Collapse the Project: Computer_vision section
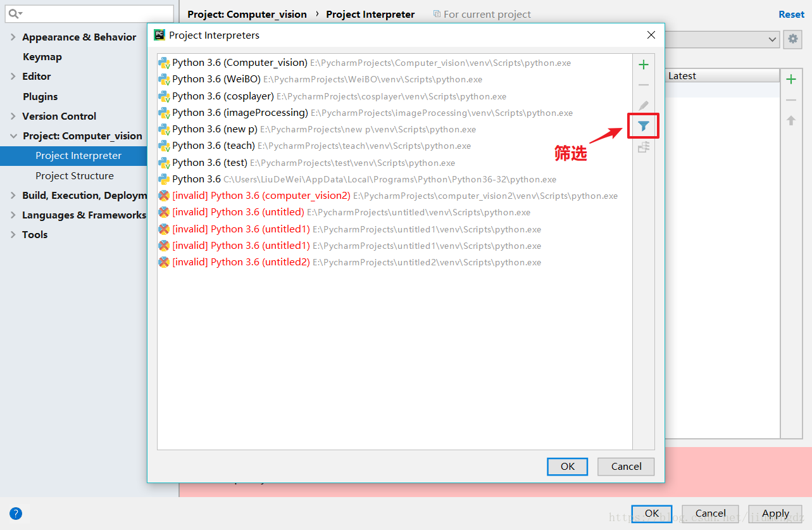Screen dimensions: 812x530 13,136
